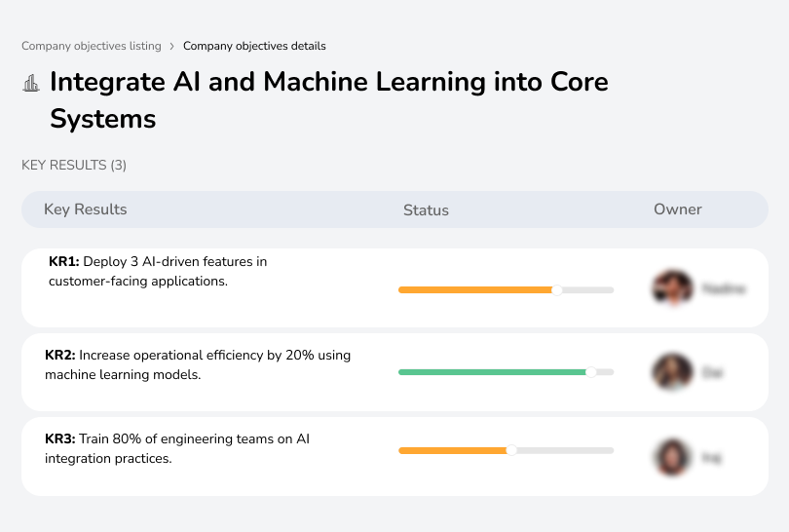Click the objective title Integrate AI and Machine Learning

[329, 100]
